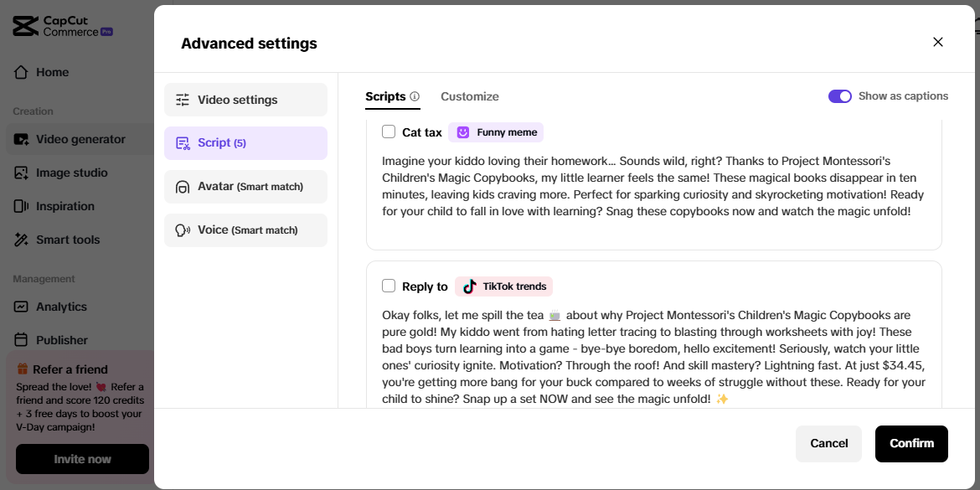
Task: Click the Management section label
Action: (x=44, y=279)
